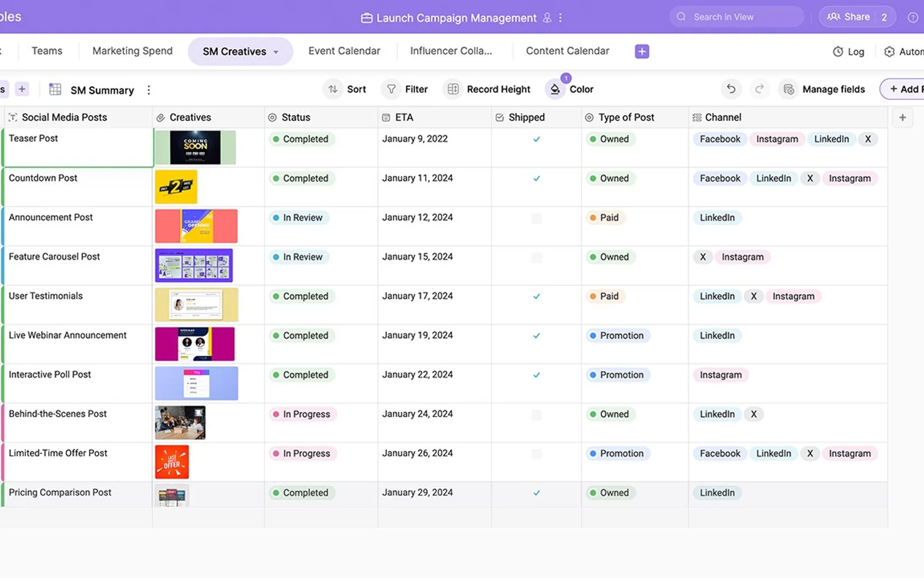The image size is (924, 578).
Task: Open the Record Height setting
Action: pos(488,89)
